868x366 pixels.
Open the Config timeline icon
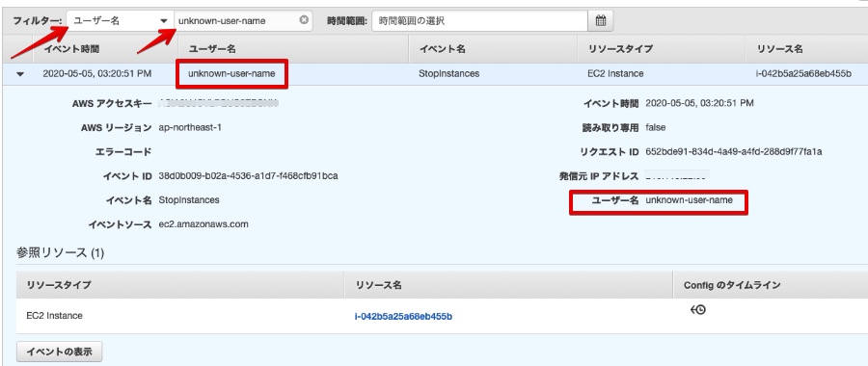click(x=697, y=310)
